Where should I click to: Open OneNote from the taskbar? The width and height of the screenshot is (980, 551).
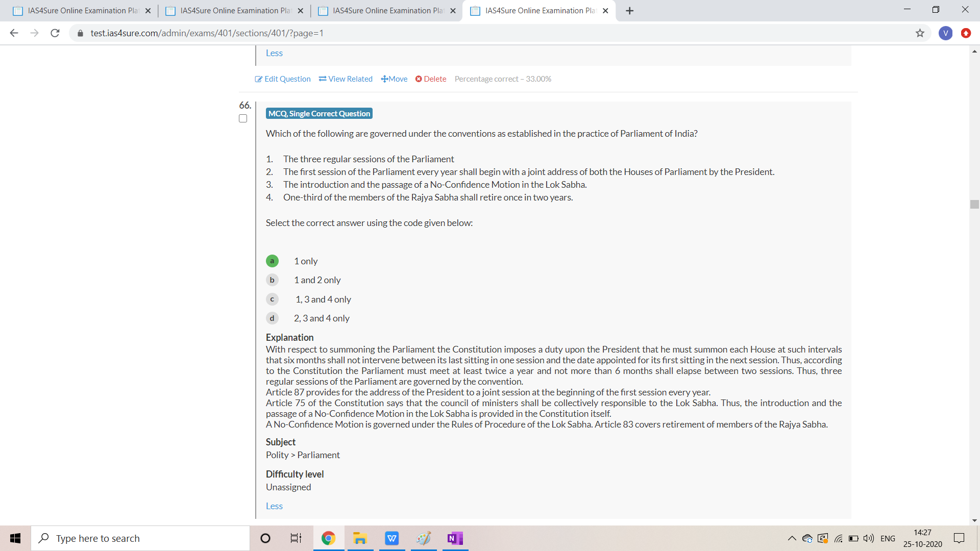click(454, 538)
